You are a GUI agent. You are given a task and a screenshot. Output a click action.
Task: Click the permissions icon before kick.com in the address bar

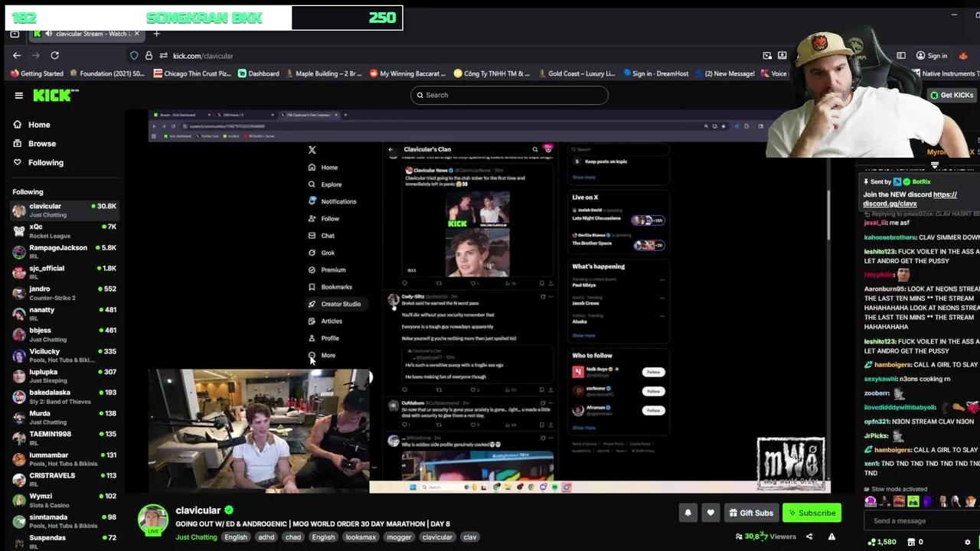163,56
